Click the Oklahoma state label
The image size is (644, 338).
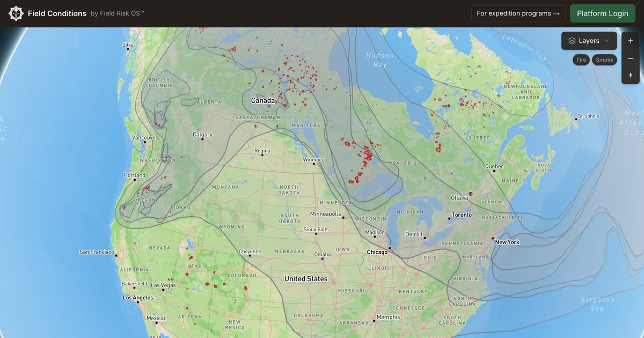(x=308, y=315)
